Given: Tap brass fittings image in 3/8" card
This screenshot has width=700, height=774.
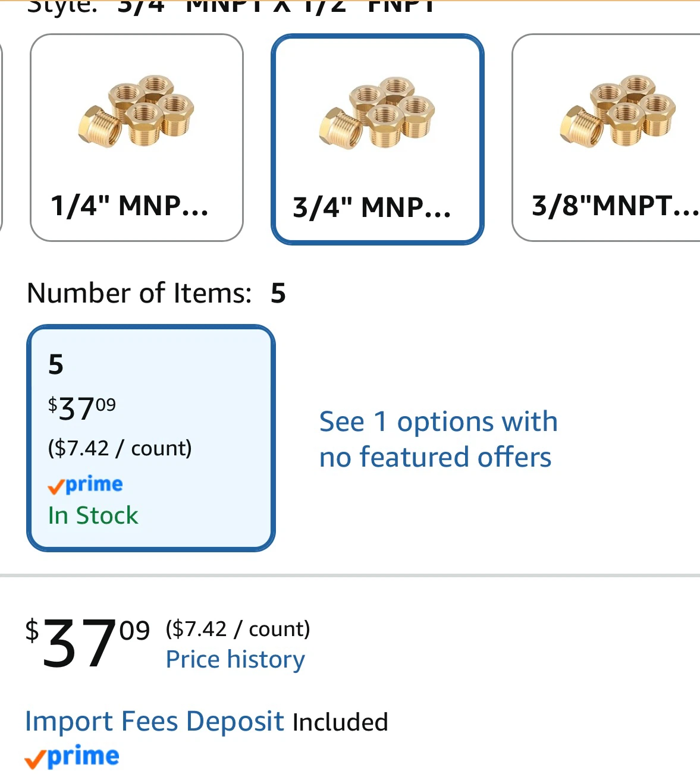Looking at the screenshot, I should (618, 111).
